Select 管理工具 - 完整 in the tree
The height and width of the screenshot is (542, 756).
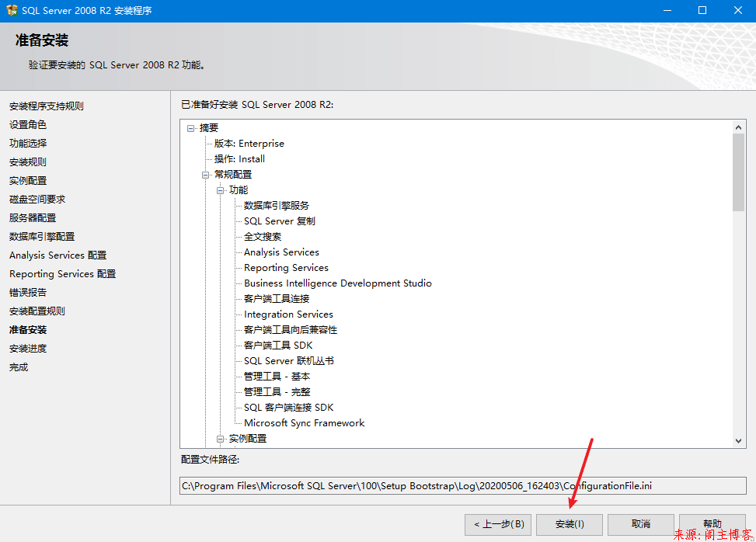click(x=277, y=392)
